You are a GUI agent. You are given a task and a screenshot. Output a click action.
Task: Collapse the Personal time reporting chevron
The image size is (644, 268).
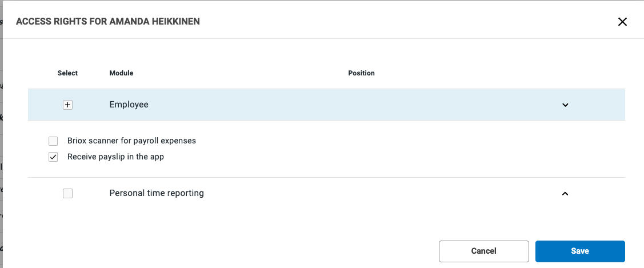565,194
